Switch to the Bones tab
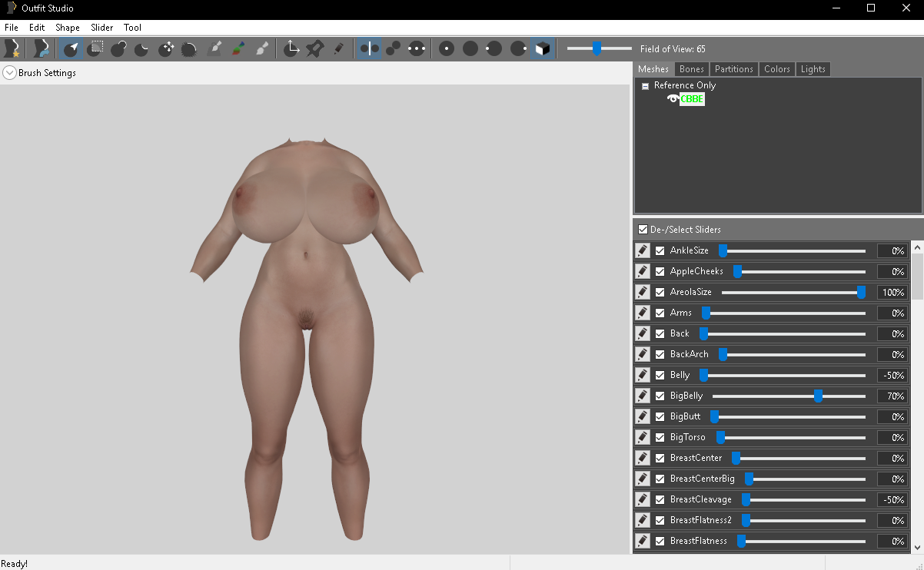Screen dimensions: 924x570 (692, 69)
